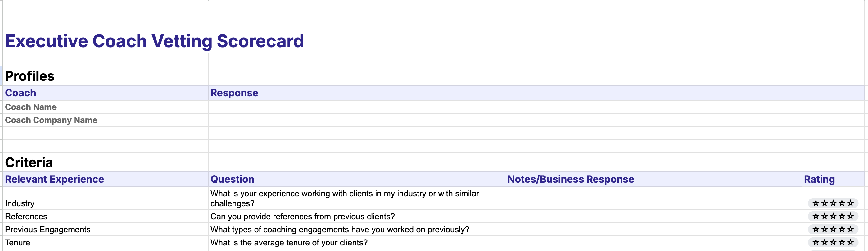The height and width of the screenshot is (251, 868).
Task: Click the Executive Coach Vetting Scorecard title
Action: click(154, 41)
